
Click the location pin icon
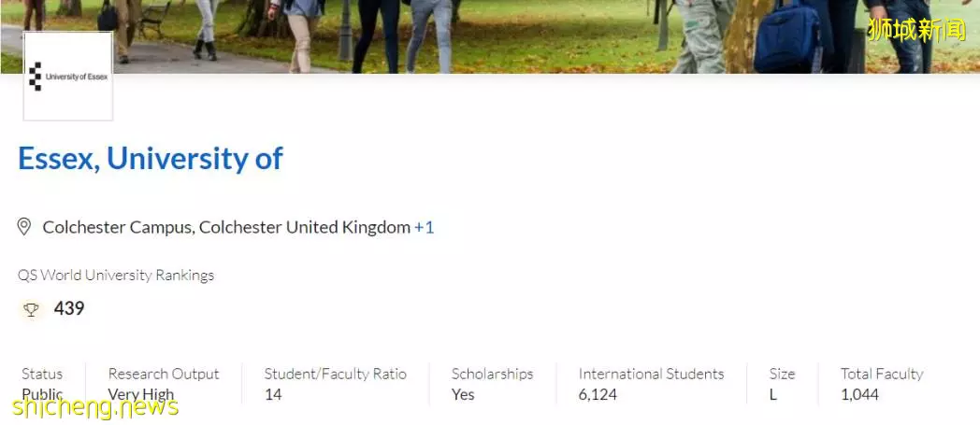pyautogui.click(x=24, y=227)
